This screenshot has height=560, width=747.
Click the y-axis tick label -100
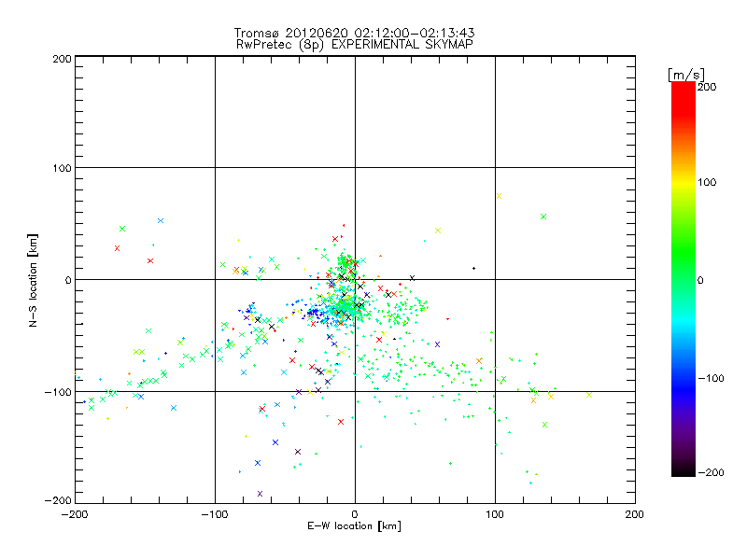coord(58,391)
